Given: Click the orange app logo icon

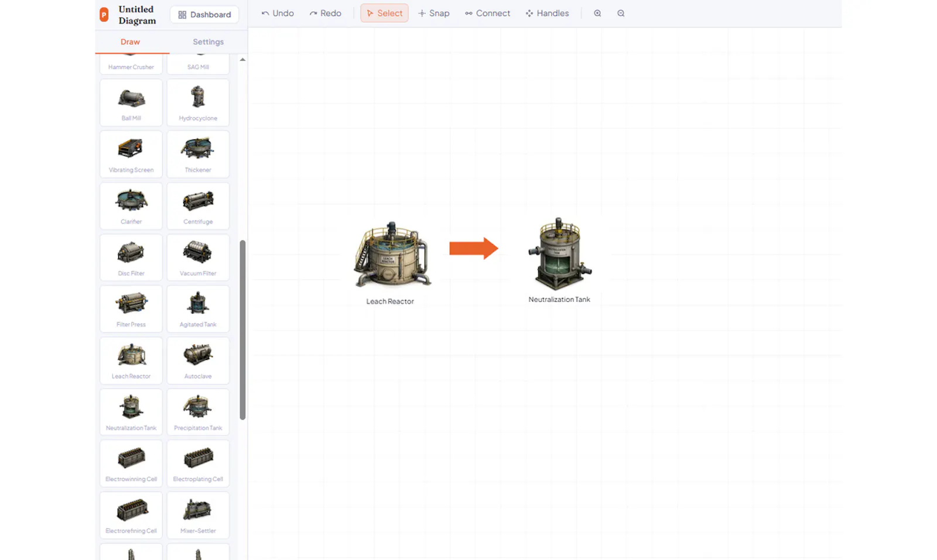Looking at the screenshot, I should (104, 15).
